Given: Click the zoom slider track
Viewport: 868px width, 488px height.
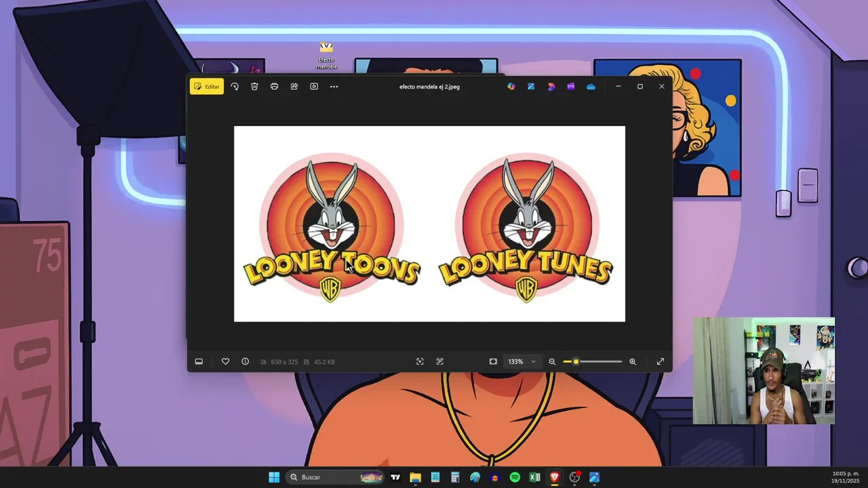Looking at the screenshot, I should tap(592, 362).
